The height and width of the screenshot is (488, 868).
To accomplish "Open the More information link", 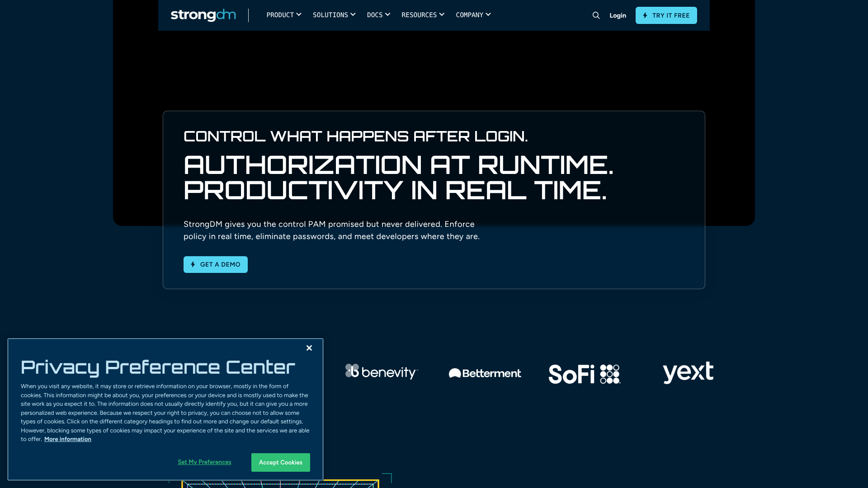I will [67, 439].
